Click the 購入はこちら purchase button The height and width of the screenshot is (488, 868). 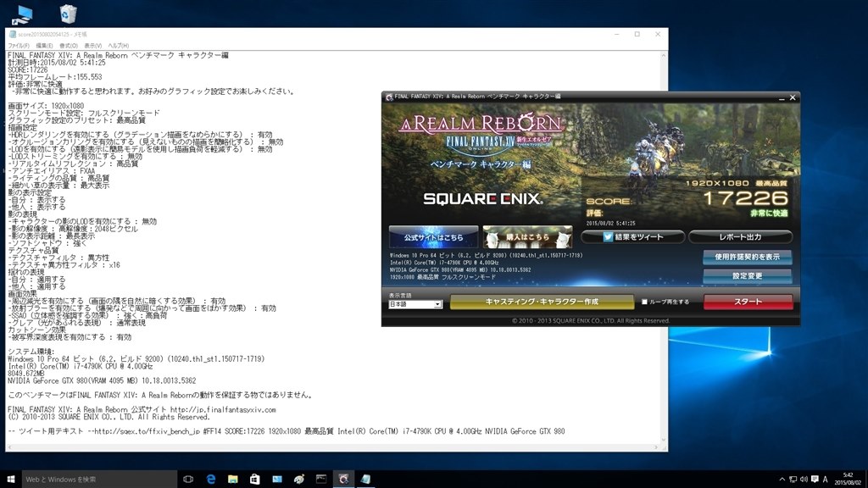pyautogui.click(x=527, y=237)
